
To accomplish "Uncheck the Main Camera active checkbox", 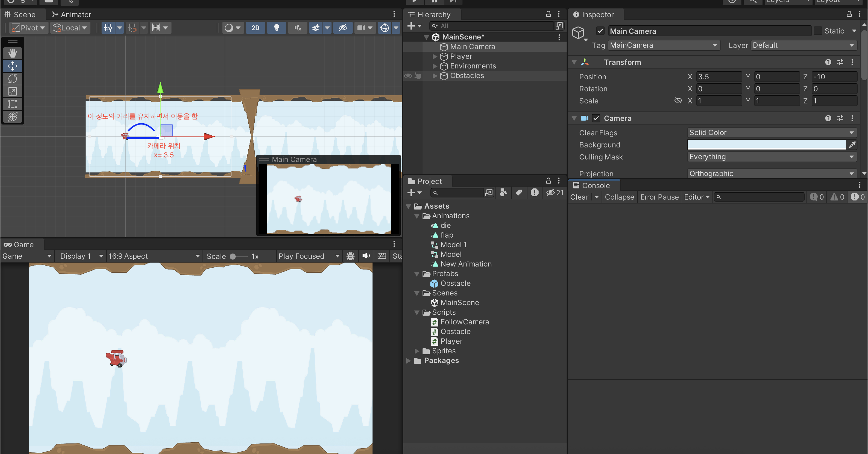I will pyautogui.click(x=600, y=31).
